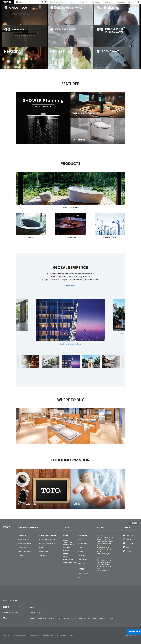Click the Gyrostream spray icon

tap(6, 8)
